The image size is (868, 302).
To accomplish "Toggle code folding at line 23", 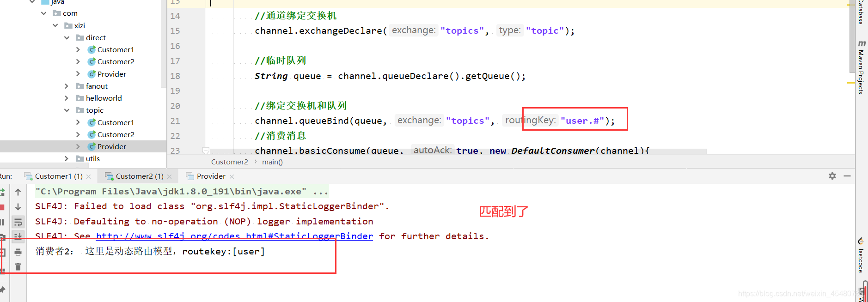I will [x=206, y=151].
